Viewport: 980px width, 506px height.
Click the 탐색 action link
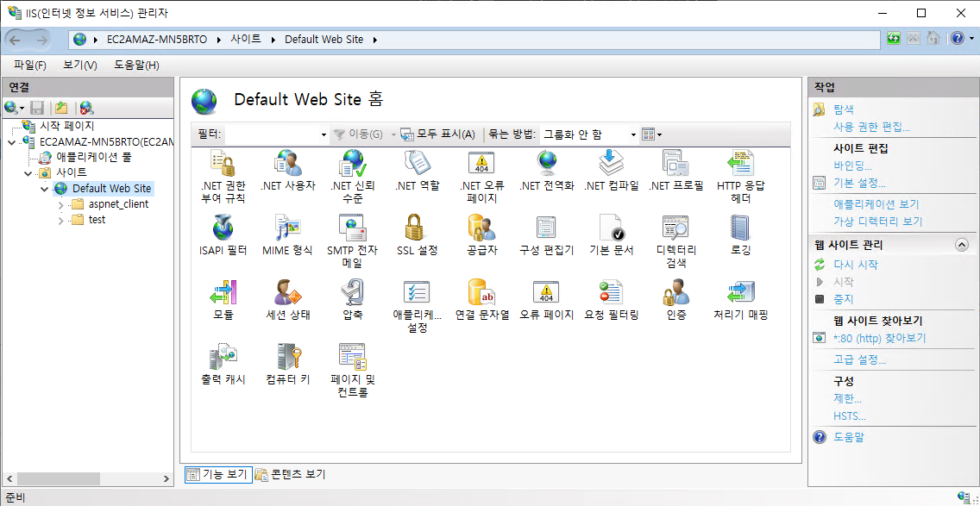[844, 109]
